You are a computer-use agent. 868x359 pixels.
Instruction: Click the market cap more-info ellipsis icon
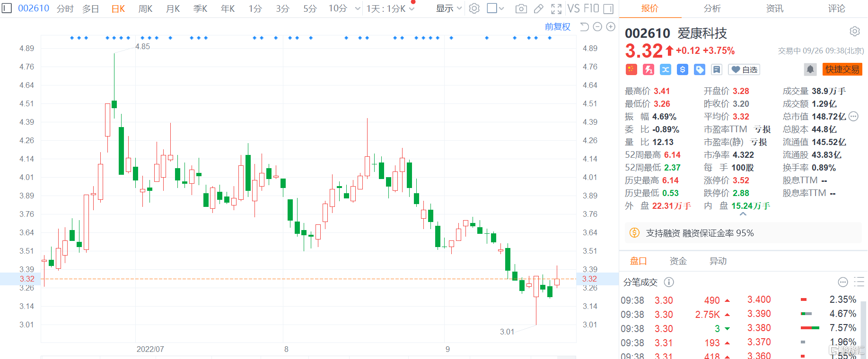coord(853,116)
